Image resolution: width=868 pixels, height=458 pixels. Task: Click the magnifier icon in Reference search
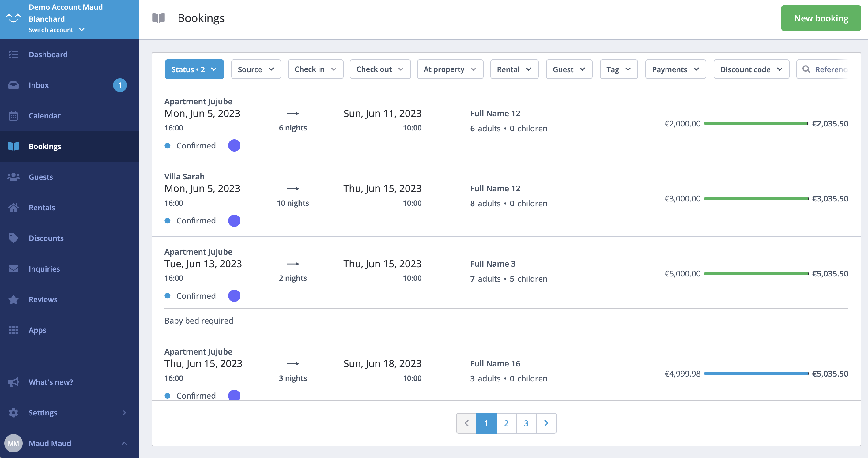[x=806, y=69]
